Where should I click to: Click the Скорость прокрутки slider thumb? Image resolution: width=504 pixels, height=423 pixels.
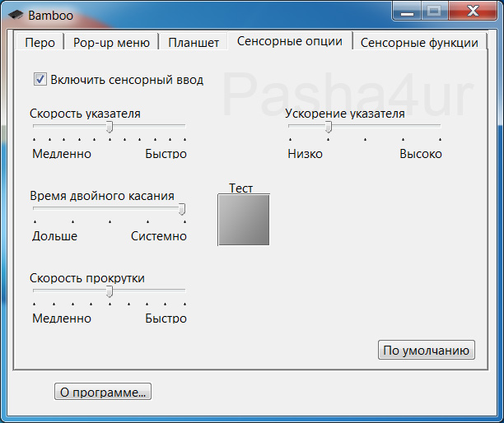(110, 291)
